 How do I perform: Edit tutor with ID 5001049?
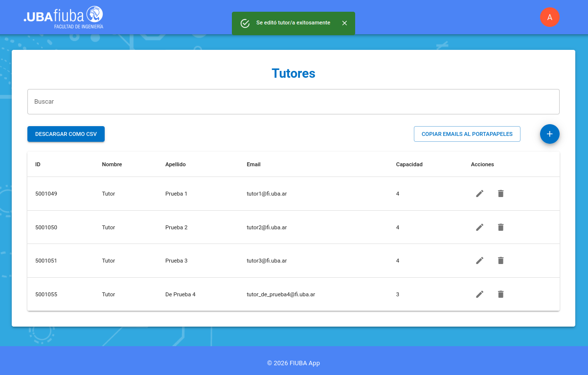pos(479,194)
